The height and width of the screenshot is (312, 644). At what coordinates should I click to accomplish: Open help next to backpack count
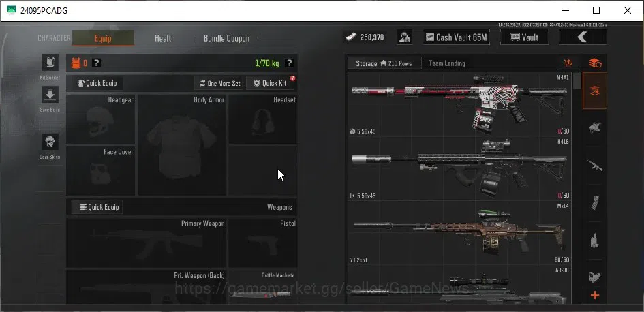click(x=96, y=63)
